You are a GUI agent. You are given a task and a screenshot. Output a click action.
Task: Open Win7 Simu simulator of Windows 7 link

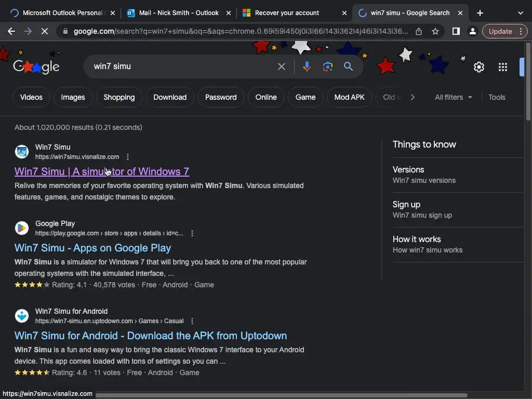[x=102, y=171]
